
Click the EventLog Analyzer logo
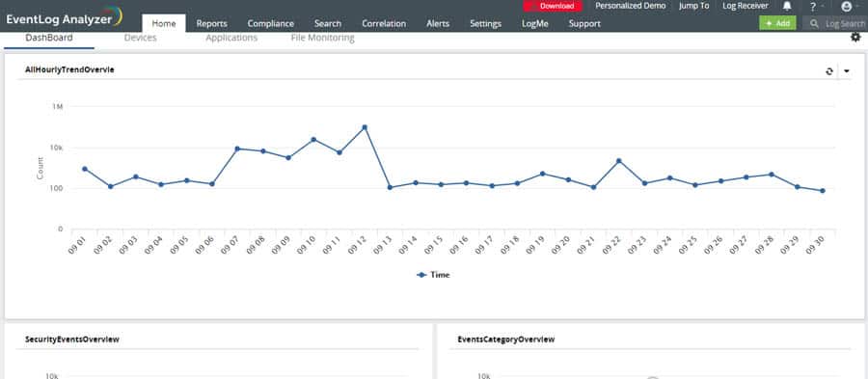[x=65, y=17]
